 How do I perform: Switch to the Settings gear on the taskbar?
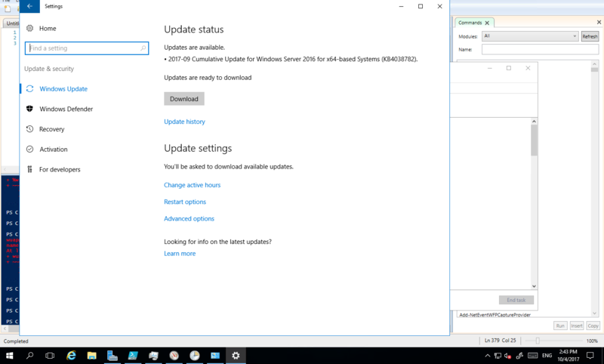[x=236, y=356]
